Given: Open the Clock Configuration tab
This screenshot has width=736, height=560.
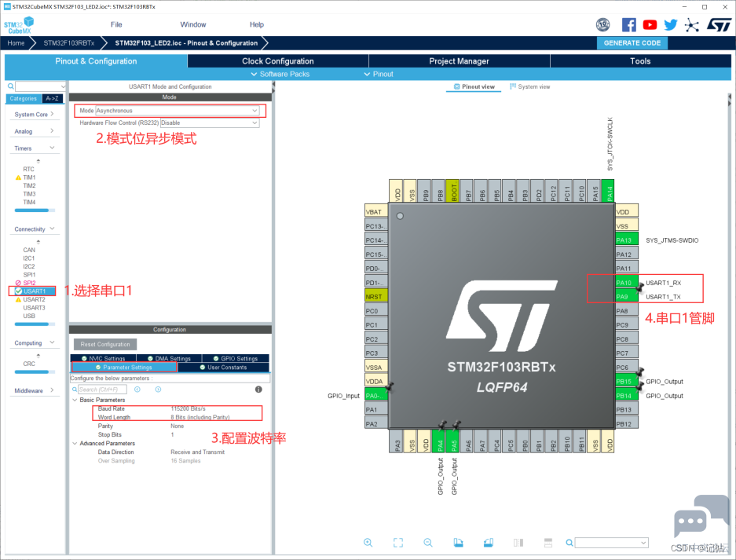Looking at the screenshot, I should point(278,61).
